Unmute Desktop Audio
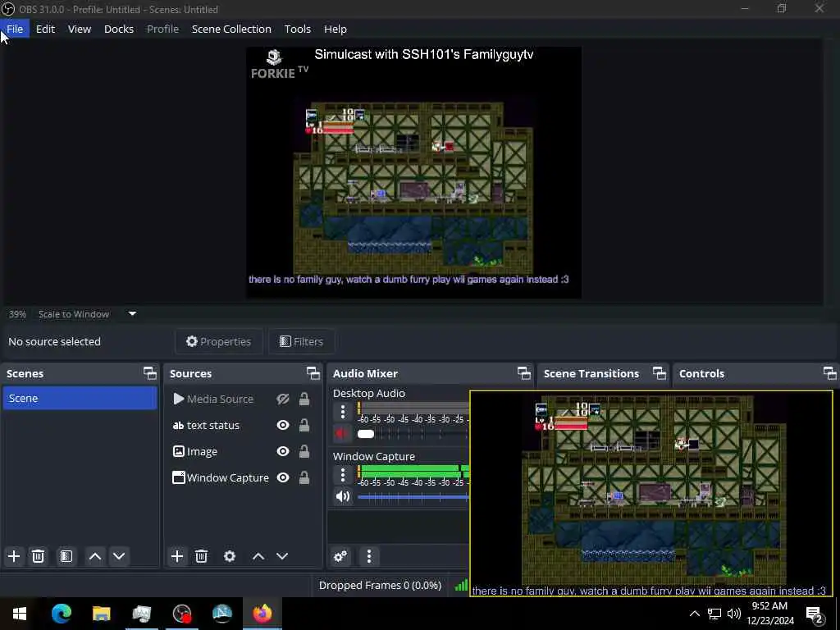 pyautogui.click(x=342, y=433)
